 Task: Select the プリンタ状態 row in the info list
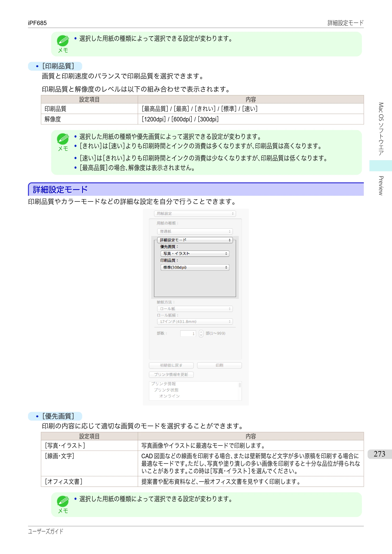166,390
